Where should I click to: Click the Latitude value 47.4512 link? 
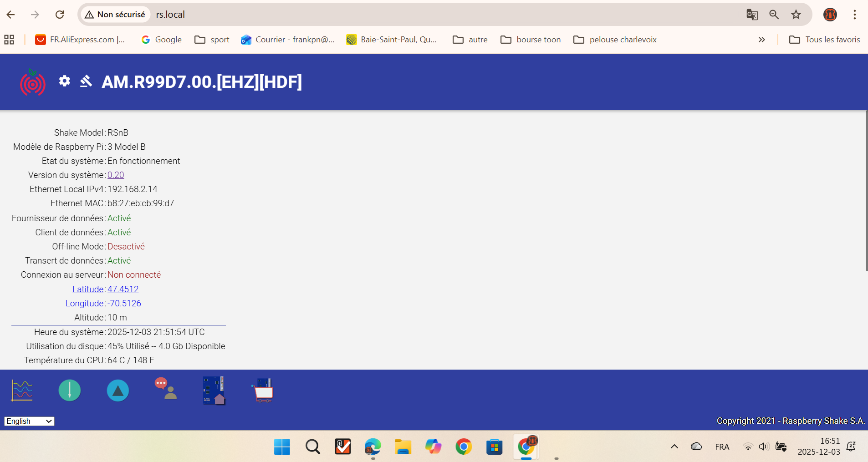pos(123,289)
